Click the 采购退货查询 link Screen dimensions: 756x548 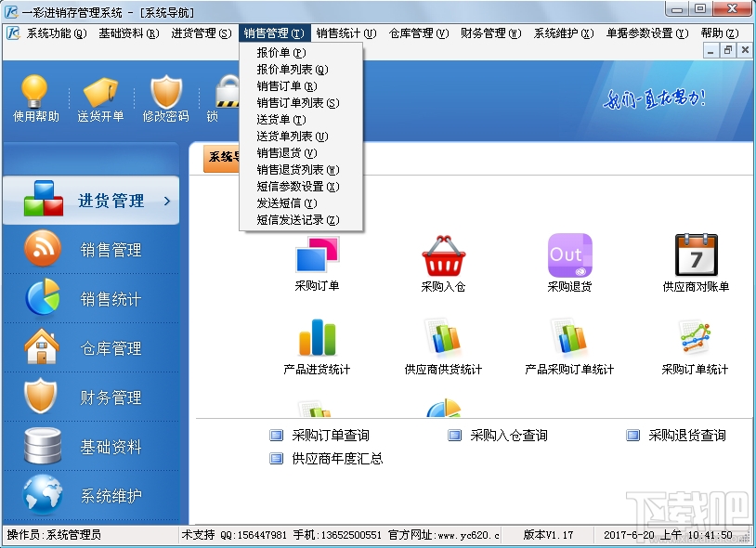click(x=688, y=435)
